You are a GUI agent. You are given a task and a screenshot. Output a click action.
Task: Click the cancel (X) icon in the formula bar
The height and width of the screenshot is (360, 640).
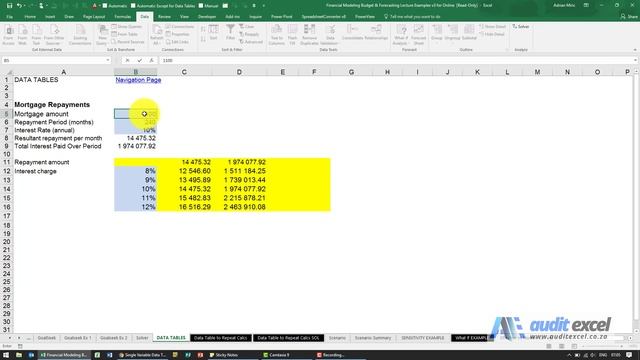click(x=127, y=60)
